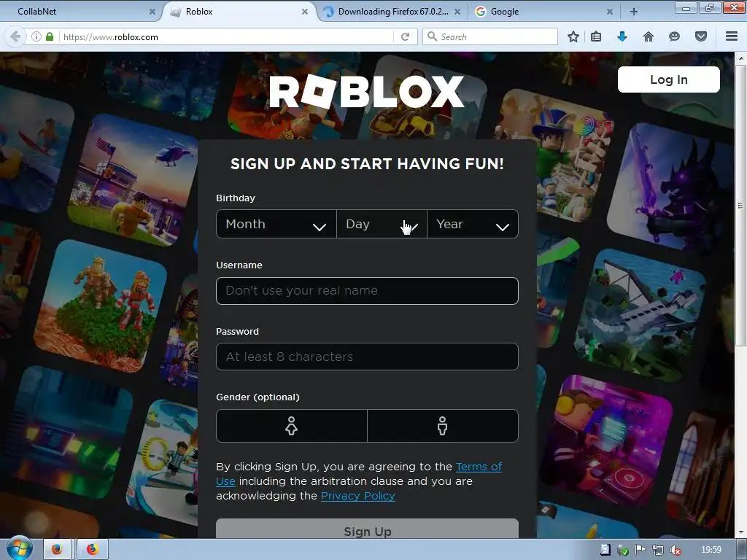
Task: Open the Firefox hamburger menu
Action: click(732, 36)
